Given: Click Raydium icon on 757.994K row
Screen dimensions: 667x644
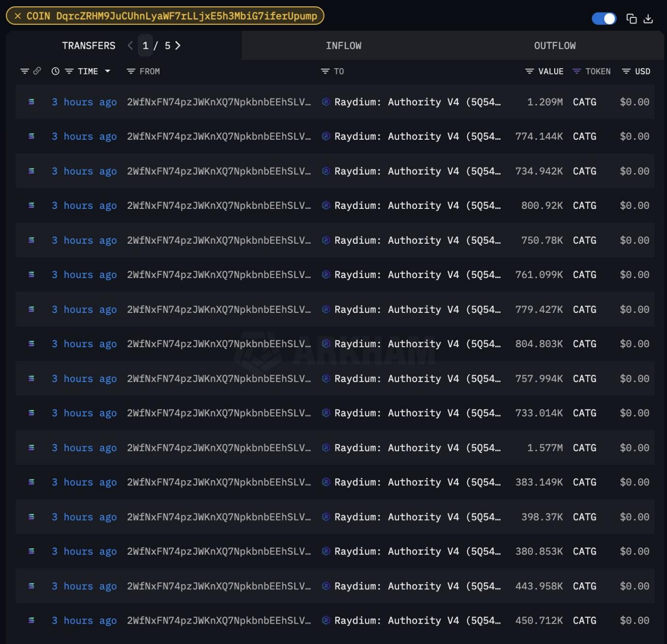Looking at the screenshot, I should (x=326, y=379).
